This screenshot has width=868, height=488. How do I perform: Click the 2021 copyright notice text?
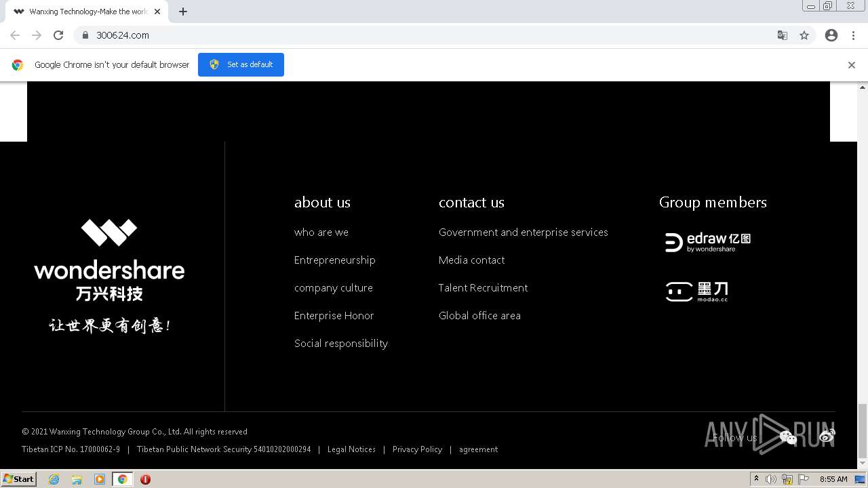[x=134, y=432]
